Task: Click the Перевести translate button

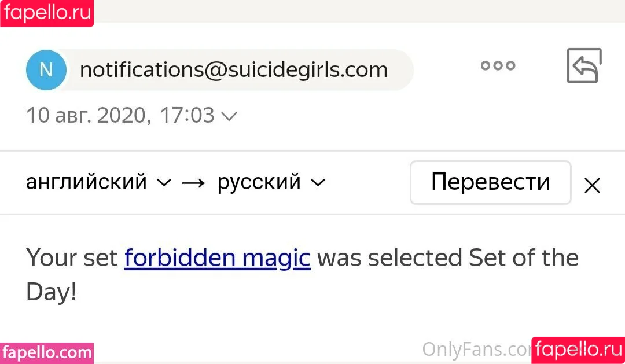Action: [x=491, y=183]
